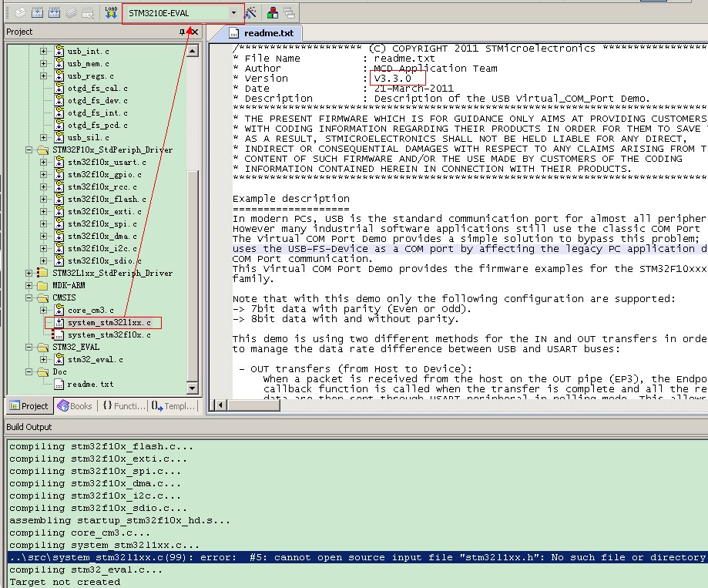Click the STM32_EVAL folder icon
The height and width of the screenshot is (588, 708).
pyautogui.click(x=42, y=347)
